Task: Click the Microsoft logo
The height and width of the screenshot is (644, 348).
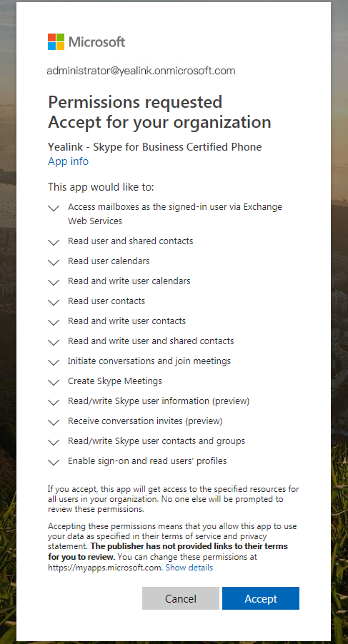Action: click(86, 42)
